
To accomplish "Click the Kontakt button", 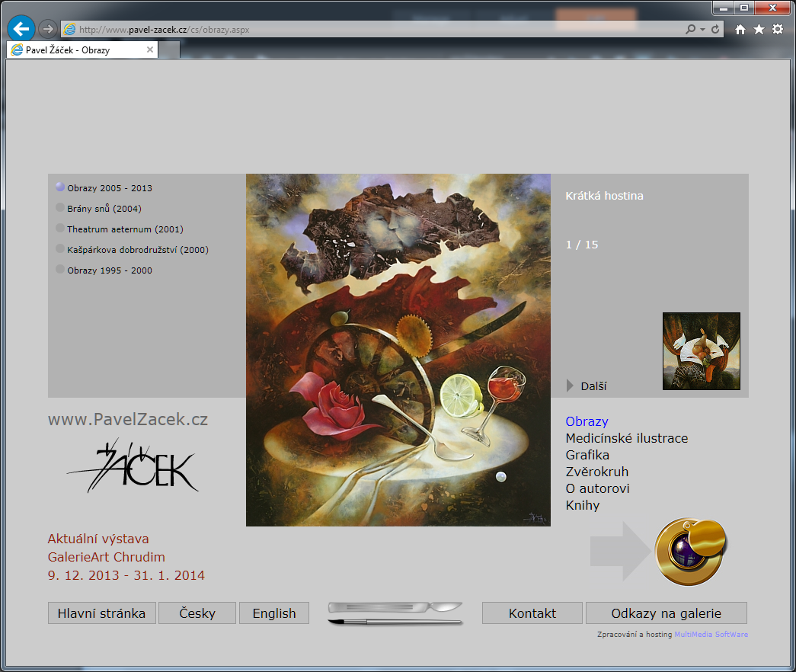I will (x=532, y=613).
